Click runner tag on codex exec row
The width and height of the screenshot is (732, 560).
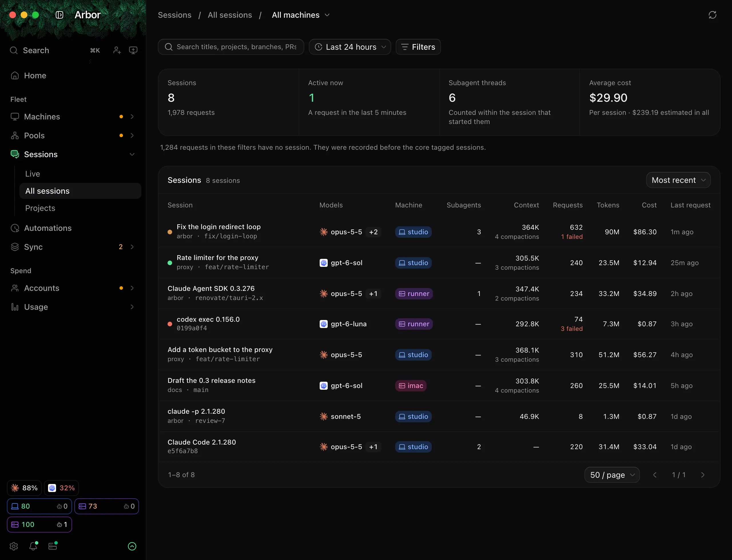pos(414,324)
